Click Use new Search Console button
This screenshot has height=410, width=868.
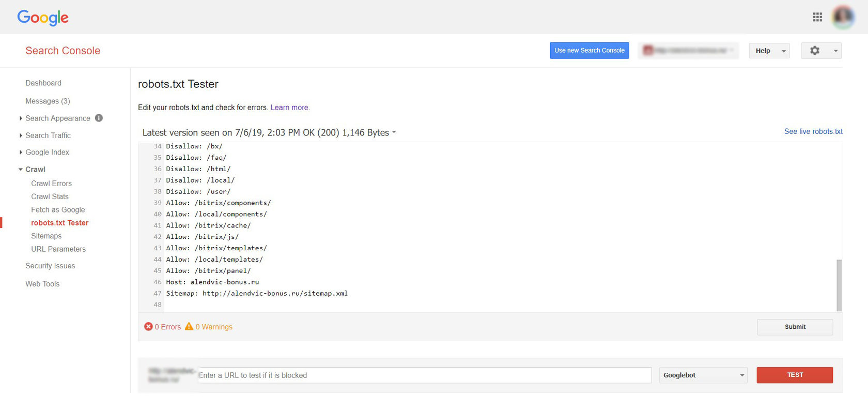pos(590,50)
